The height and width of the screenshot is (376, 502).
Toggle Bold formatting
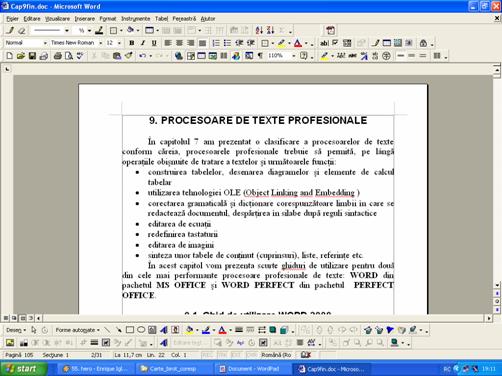(132, 43)
